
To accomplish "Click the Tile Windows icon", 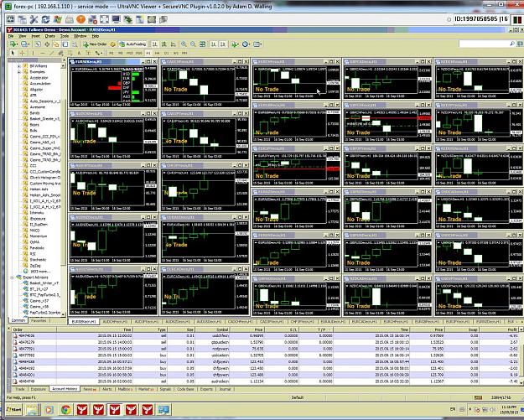I will point(202,44).
